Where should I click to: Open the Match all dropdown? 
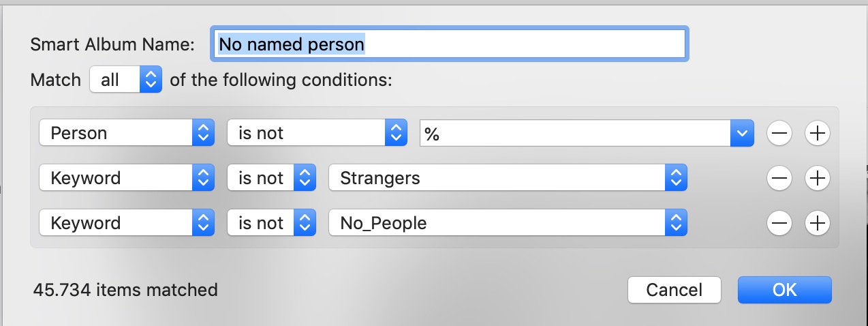tap(126, 80)
